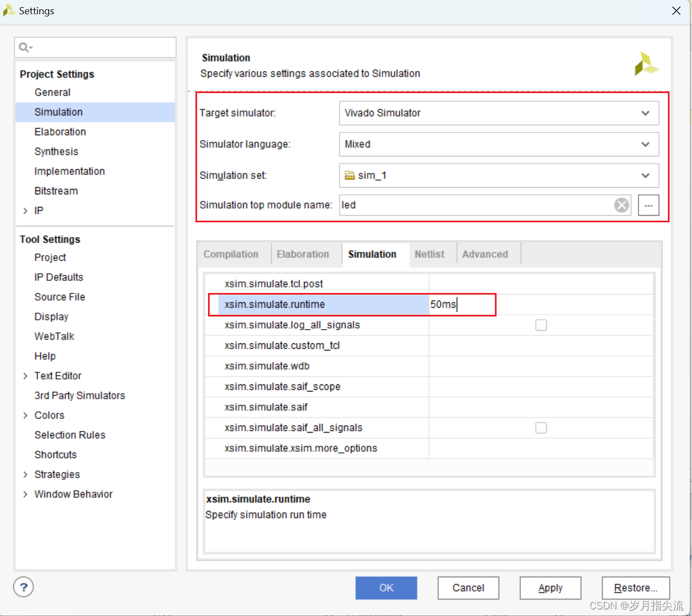692x616 pixels.
Task: Select Synthesis in Project Settings
Action: pyautogui.click(x=56, y=152)
